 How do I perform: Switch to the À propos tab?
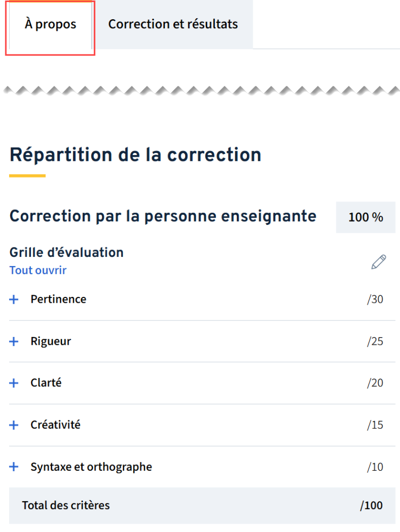[50, 25]
